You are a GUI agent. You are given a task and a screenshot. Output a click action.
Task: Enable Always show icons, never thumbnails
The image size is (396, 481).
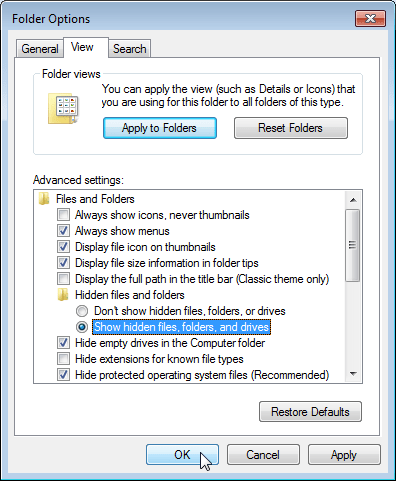tap(63, 215)
